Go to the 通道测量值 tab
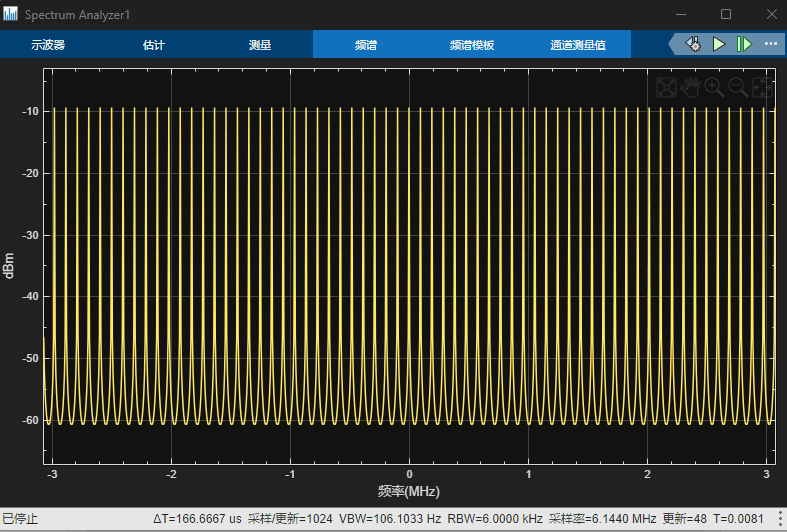 578,45
